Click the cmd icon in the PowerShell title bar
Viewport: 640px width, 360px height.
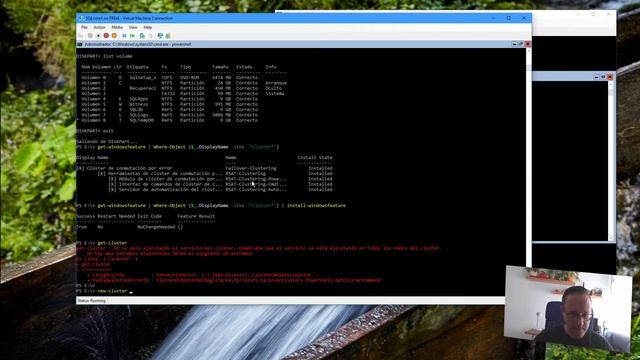[80, 44]
